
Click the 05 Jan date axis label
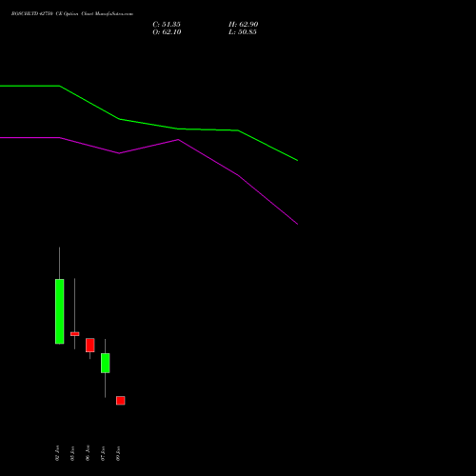point(72,453)
